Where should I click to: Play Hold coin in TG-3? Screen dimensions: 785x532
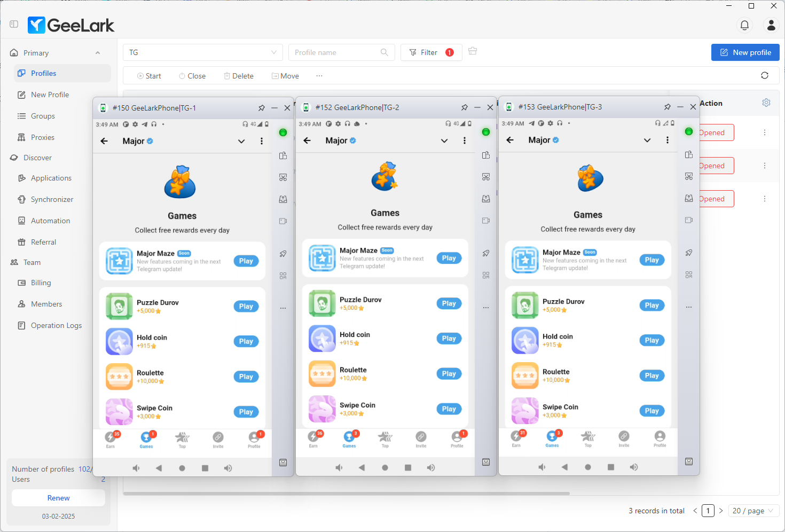pos(652,340)
